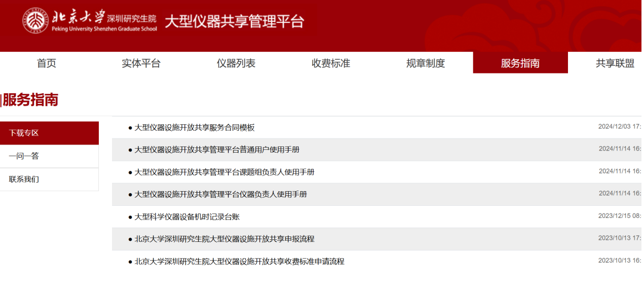Click the 仪器负责人使用手册 document link
Screen dimensions: 644x288
(220, 195)
